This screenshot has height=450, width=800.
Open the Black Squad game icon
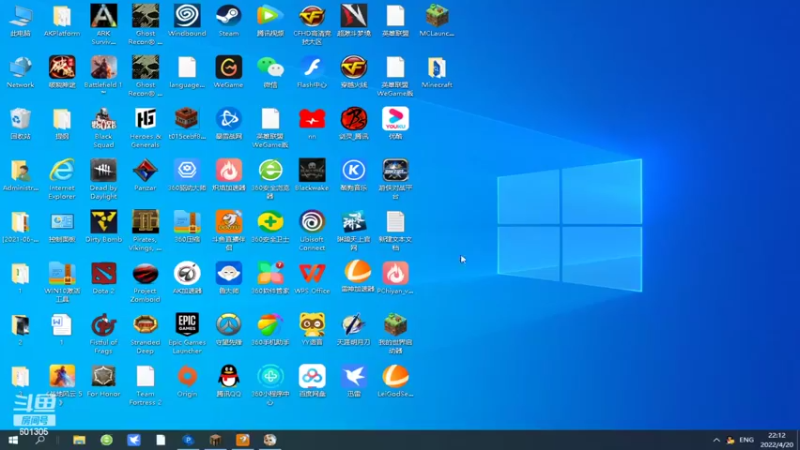pyautogui.click(x=104, y=127)
